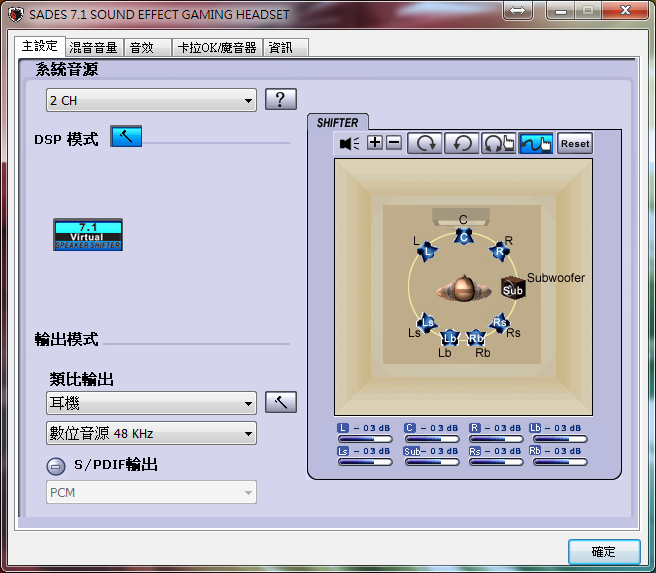
Task: Click the double-arrow title bar button
Action: coord(518,10)
